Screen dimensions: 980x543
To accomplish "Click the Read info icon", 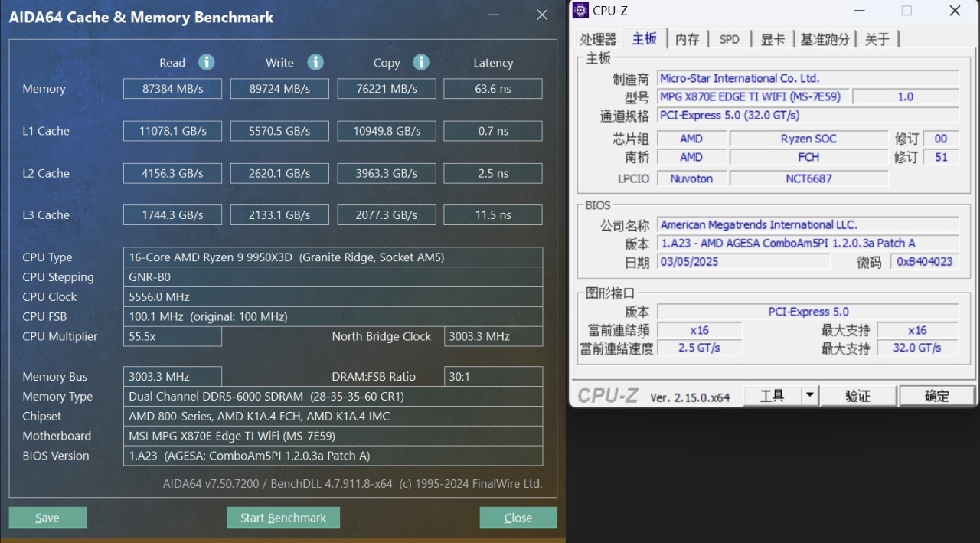I will 206,62.
